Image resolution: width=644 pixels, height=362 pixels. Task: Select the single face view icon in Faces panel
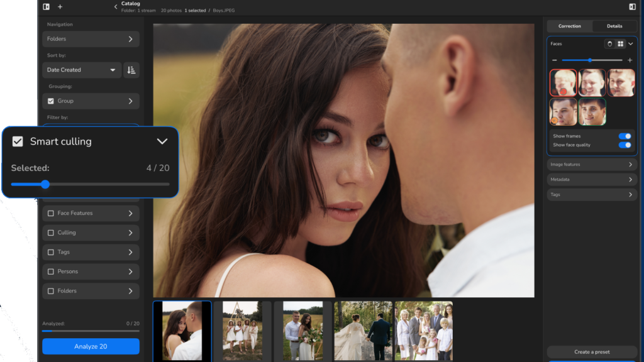click(x=610, y=43)
